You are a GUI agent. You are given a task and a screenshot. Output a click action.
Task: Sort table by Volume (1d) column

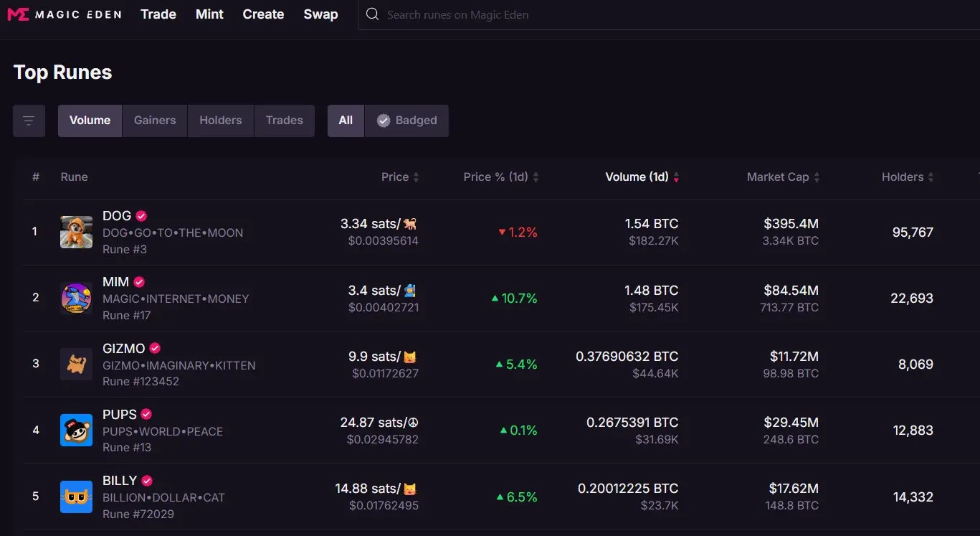pyautogui.click(x=642, y=177)
